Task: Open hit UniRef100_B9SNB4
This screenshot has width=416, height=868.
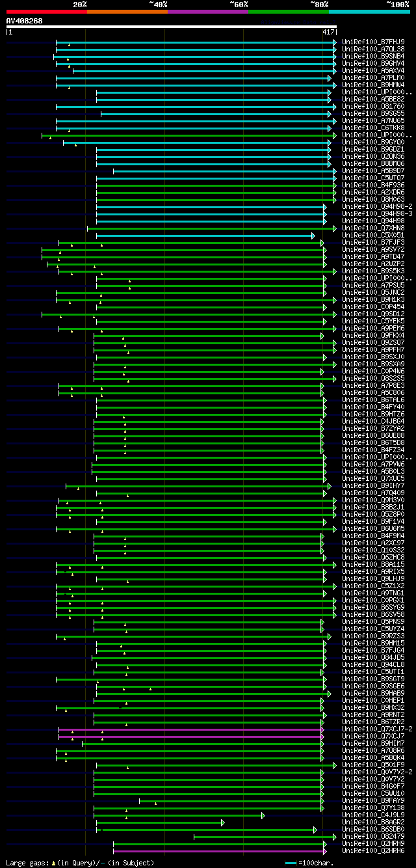Action: click(x=373, y=56)
